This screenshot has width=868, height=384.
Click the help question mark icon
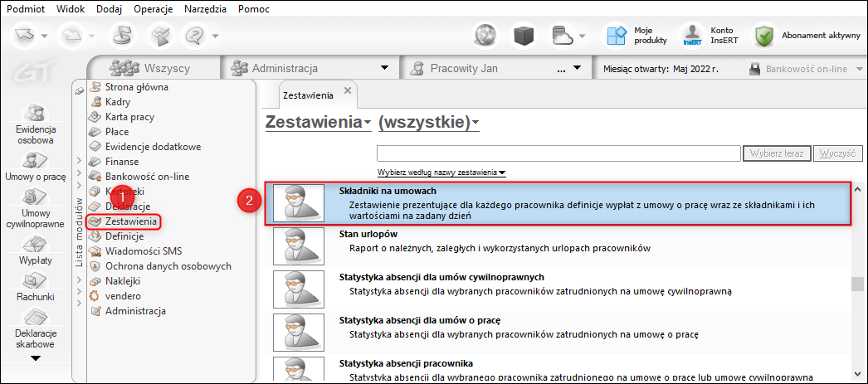pos(195,36)
